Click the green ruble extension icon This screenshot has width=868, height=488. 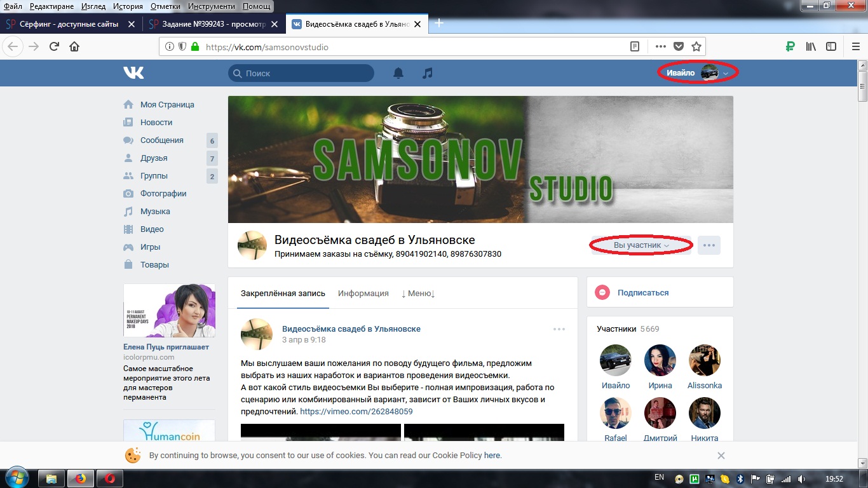(790, 46)
